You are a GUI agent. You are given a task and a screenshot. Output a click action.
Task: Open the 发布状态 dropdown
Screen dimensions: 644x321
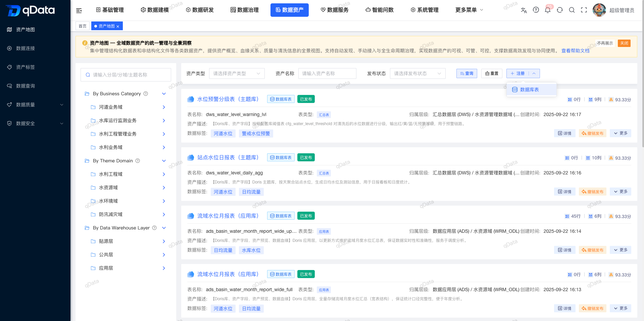(418, 73)
